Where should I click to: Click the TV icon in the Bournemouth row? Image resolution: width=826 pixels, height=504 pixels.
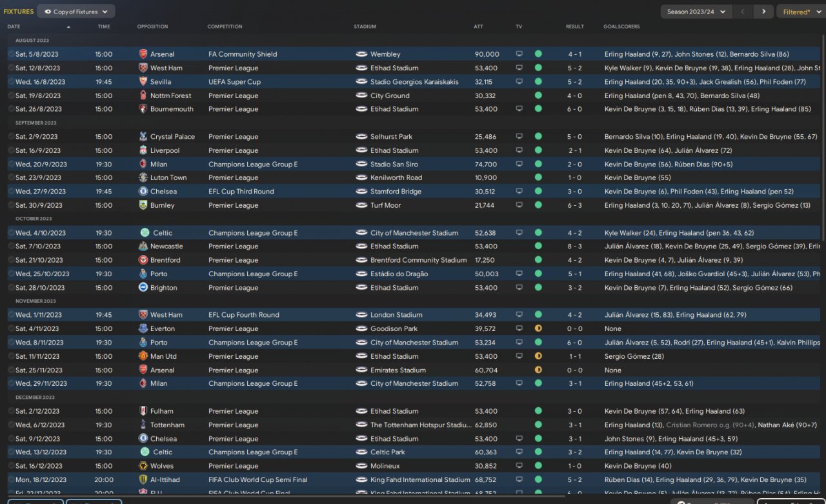pos(519,109)
